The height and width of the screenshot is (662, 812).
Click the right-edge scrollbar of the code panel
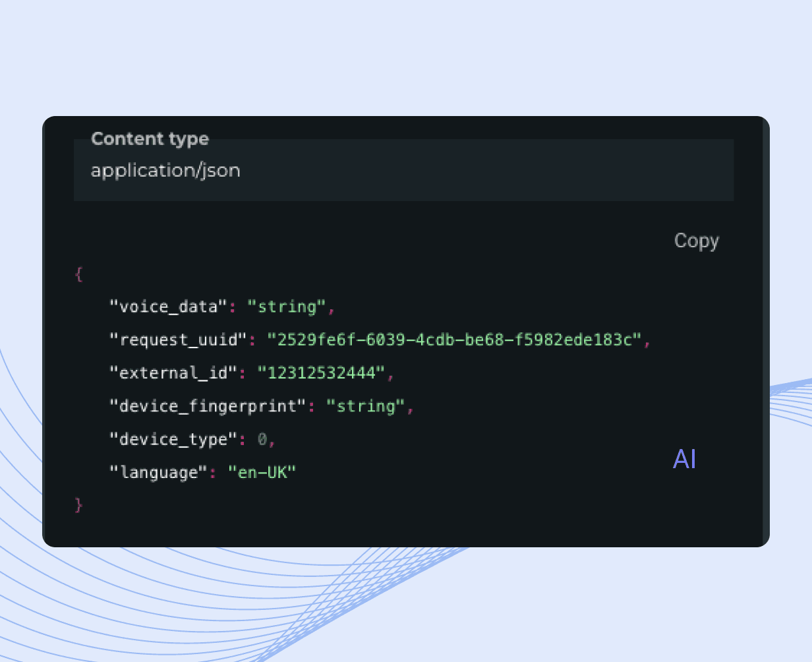pos(766,332)
